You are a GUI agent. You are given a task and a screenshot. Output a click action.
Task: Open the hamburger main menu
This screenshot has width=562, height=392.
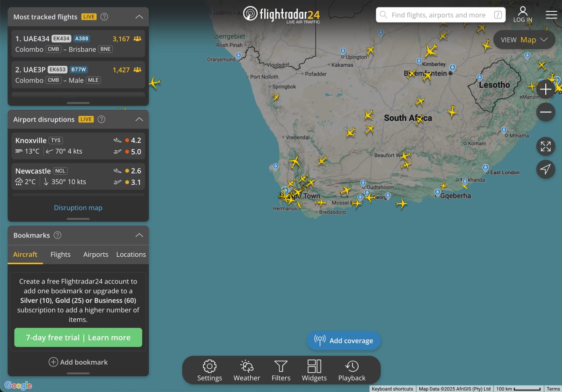click(x=551, y=15)
